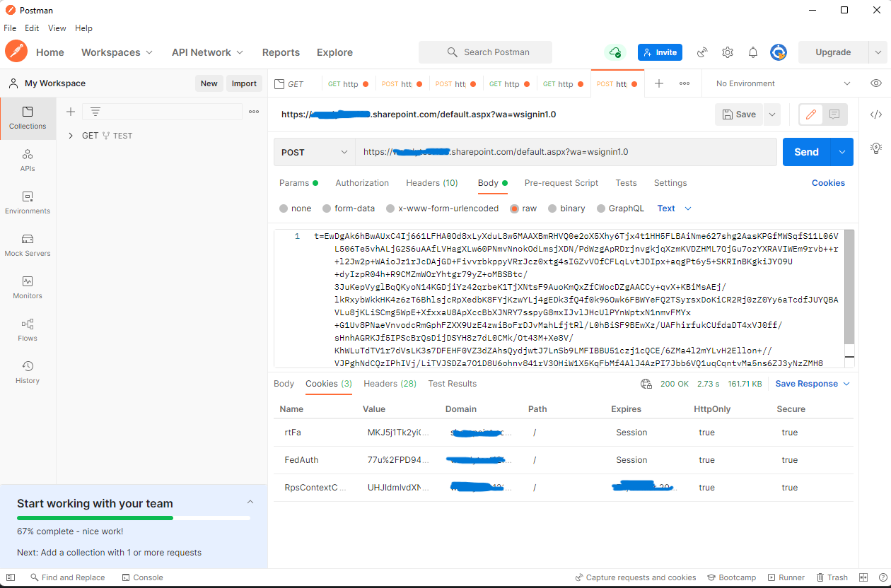
Task: Switch to the Test Results tab
Action: click(x=453, y=384)
